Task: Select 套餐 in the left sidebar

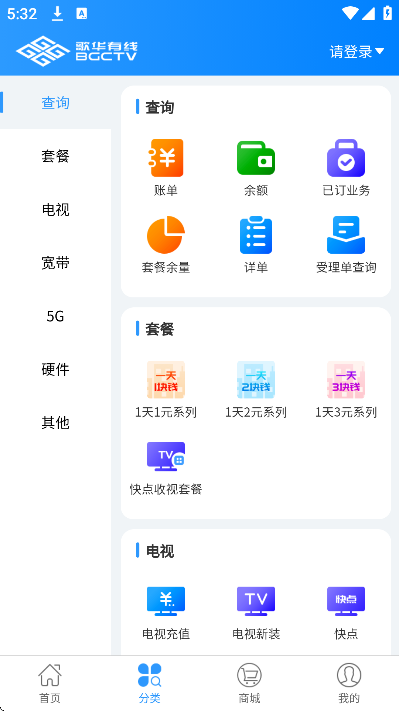Action: tap(55, 156)
